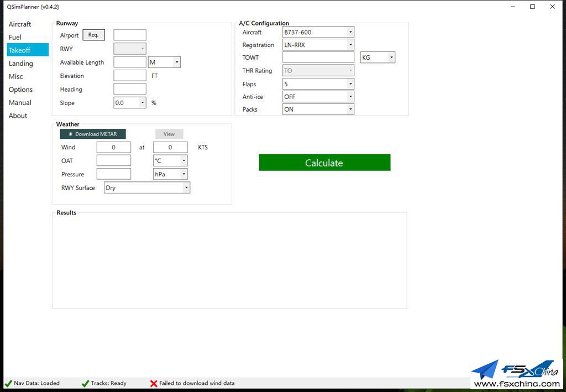The image size is (566, 392).
Task: Click the Tracks Ready checkmark icon
Action: (x=85, y=383)
